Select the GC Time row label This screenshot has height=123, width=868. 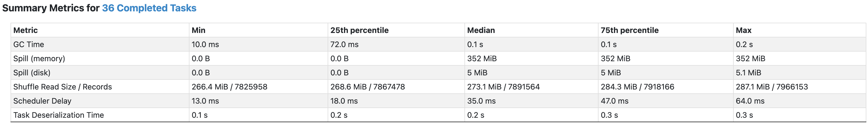click(x=29, y=45)
